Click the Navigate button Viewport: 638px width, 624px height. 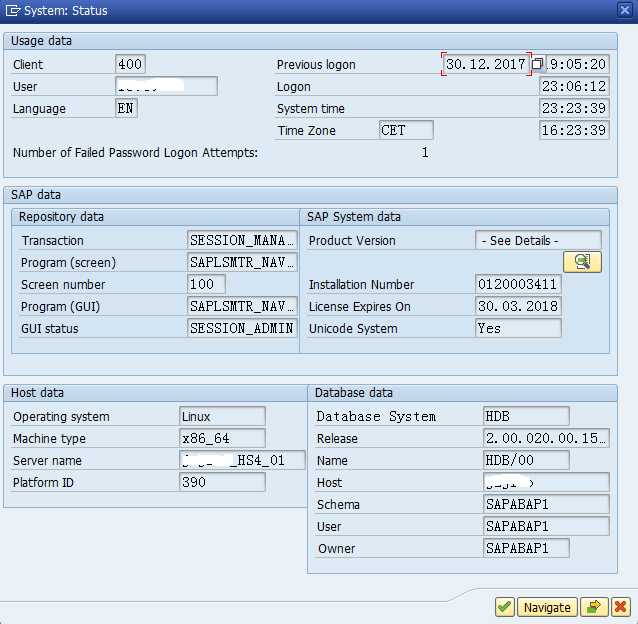547,607
